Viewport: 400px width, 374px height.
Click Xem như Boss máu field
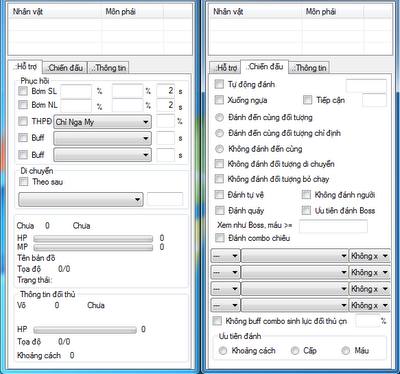coord(333,226)
